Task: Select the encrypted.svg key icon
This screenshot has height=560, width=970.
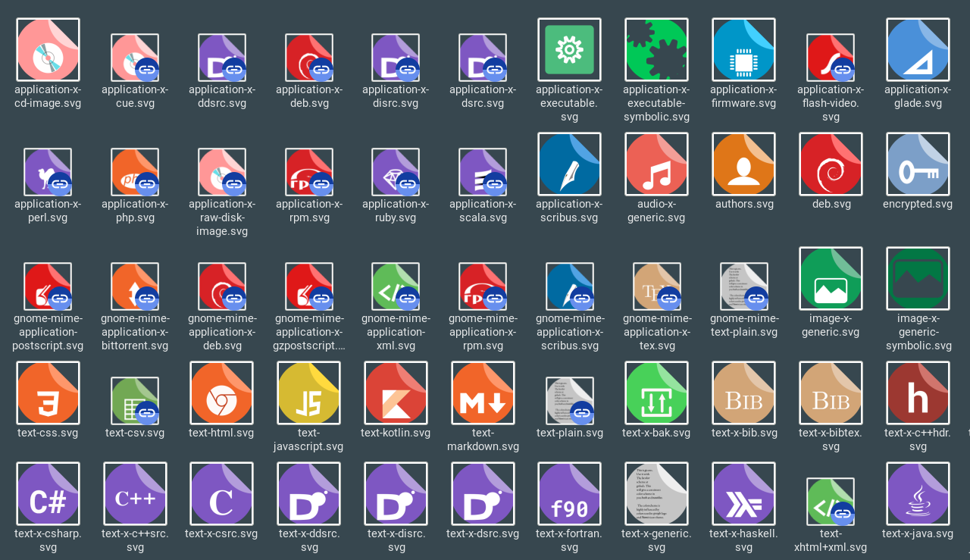Action: coord(918,164)
